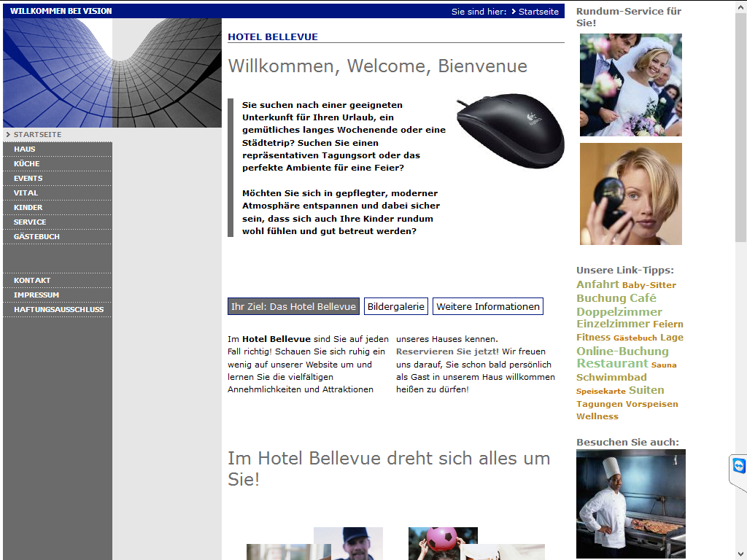Open the Startseite navigation item

37,135
